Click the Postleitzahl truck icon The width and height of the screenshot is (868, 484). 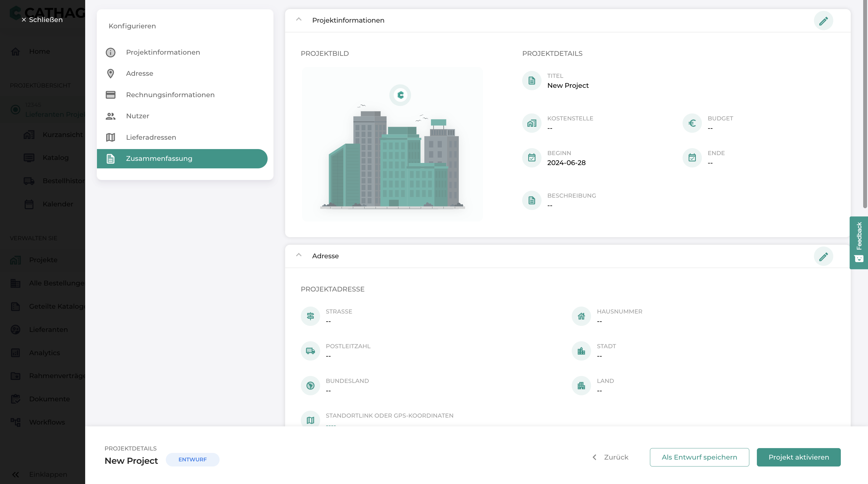(x=310, y=351)
